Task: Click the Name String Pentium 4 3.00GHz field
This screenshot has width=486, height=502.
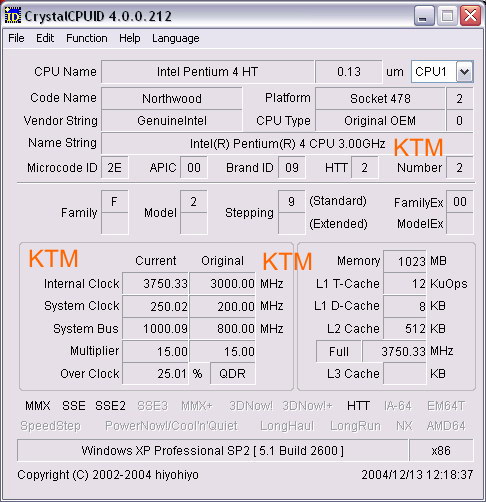Action: point(287,143)
